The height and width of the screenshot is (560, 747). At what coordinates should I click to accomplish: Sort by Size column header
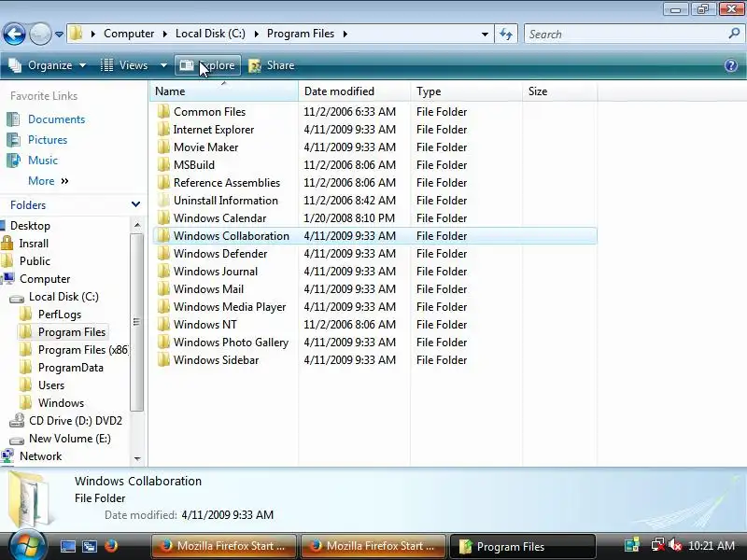coord(559,91)
